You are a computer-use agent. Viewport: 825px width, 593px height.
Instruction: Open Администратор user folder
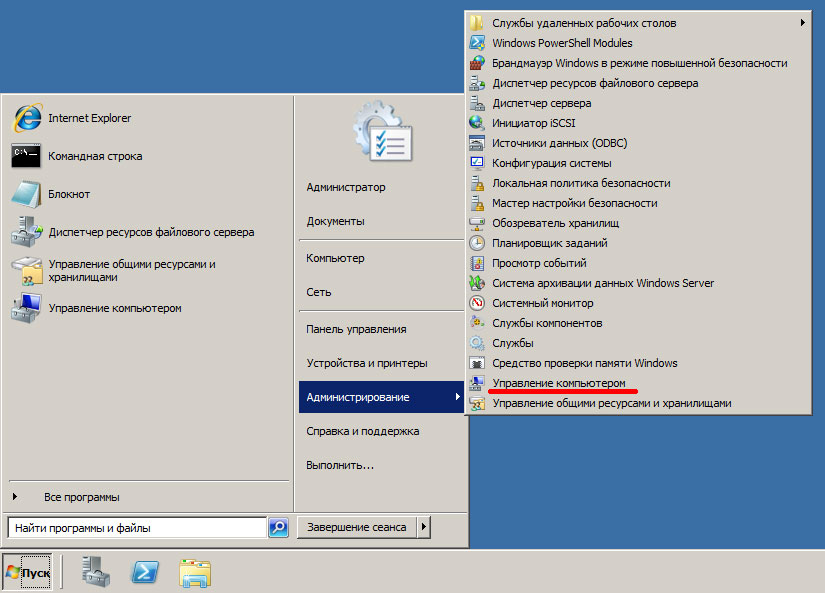346,187
